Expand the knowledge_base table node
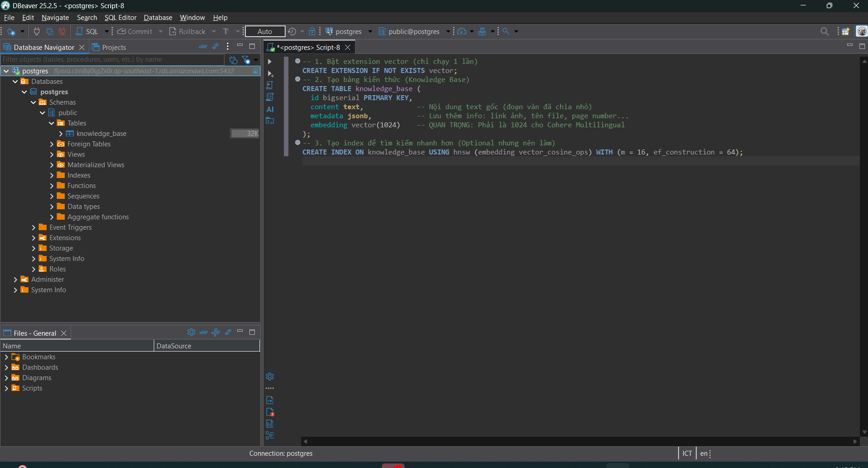 (61, 134)
